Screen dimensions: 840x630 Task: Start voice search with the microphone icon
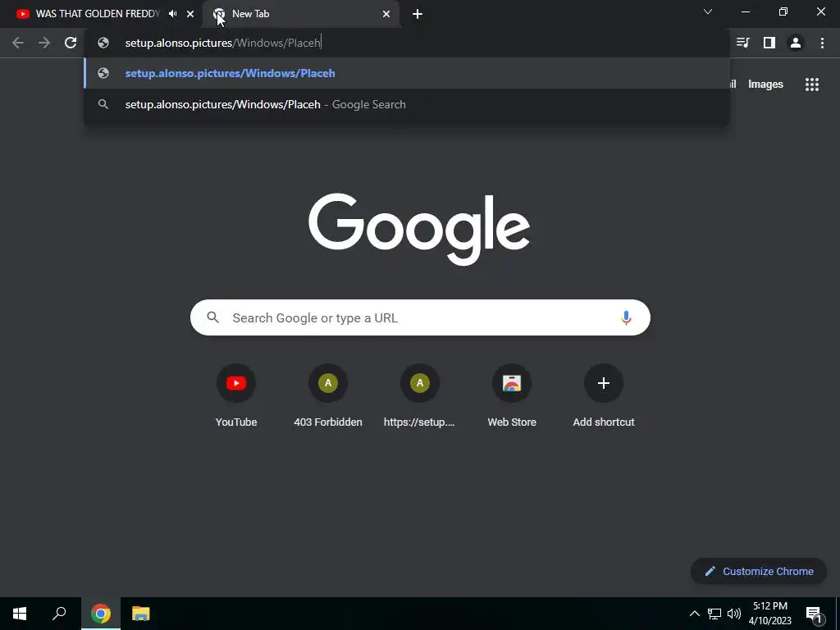pos(626,317)
